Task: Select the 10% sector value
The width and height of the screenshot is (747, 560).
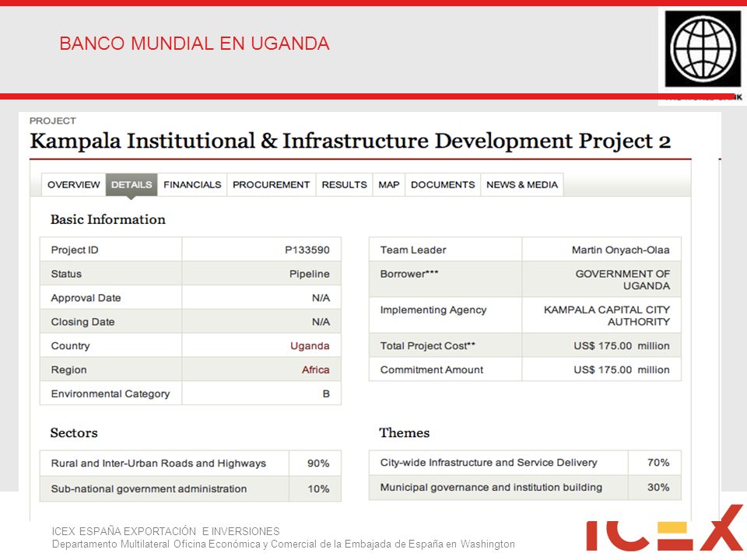Action: pos(318,488)
